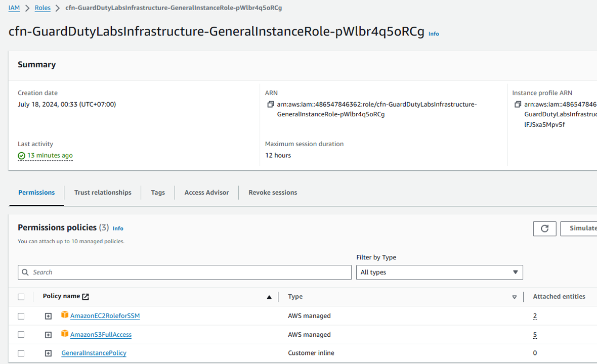Go to IAM in the breadcrumb
Viewport: 597px width, 364px height.
14,8
